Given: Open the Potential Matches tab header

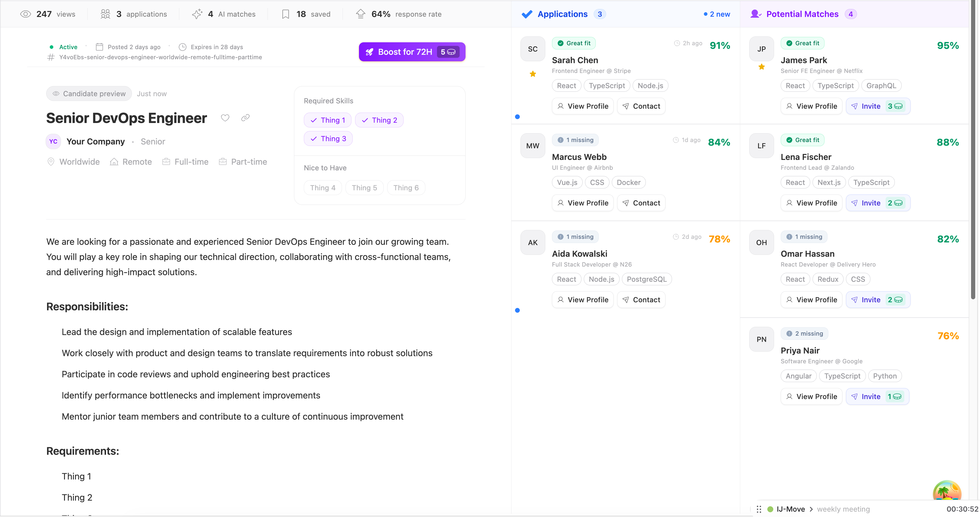Looking at the screenshot, I should click(x=802, y=14).
